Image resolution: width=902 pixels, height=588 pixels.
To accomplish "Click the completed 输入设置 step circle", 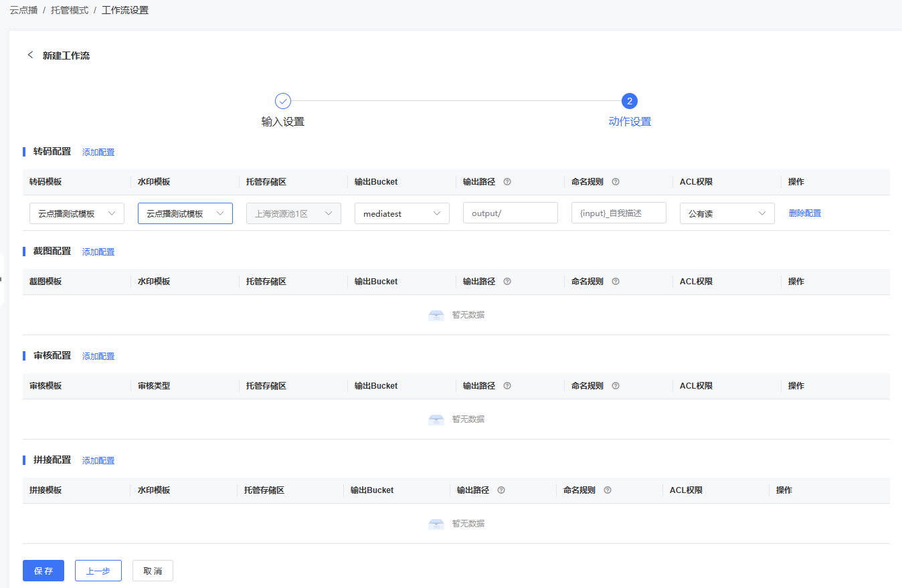I will coord(283,101).
